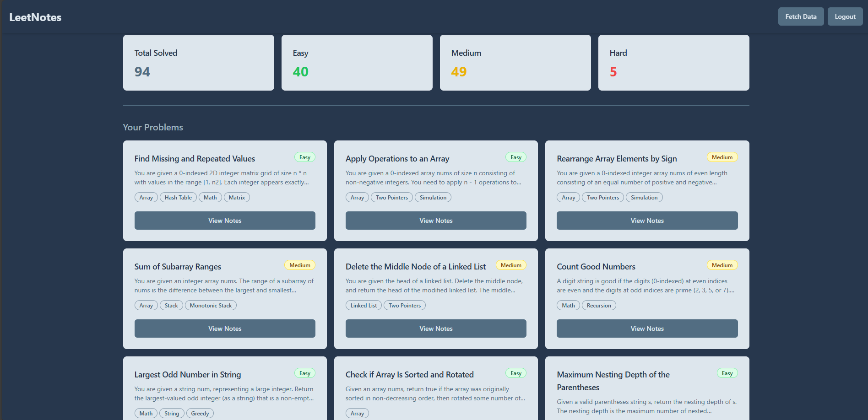Click the Fetch Data button
Image resolution: width=868 pixels, height=420 pixels.
[801, 16]
